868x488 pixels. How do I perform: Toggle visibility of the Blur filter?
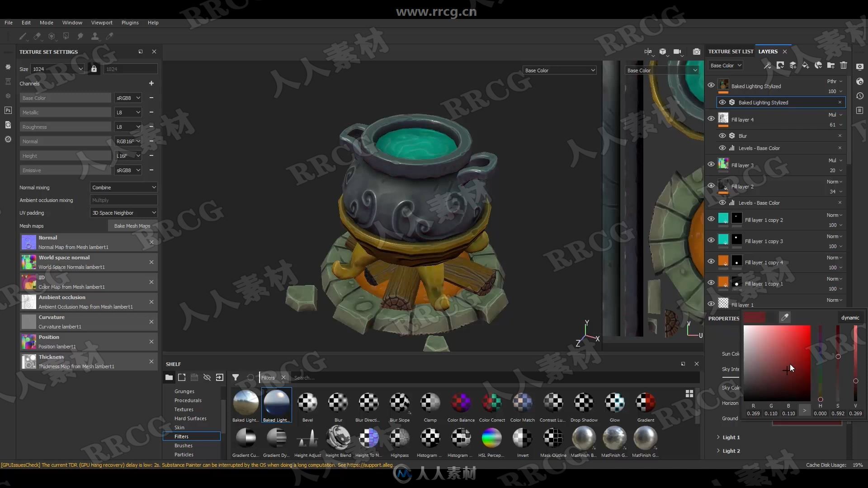pyautogui.click(x=722, y=136)
